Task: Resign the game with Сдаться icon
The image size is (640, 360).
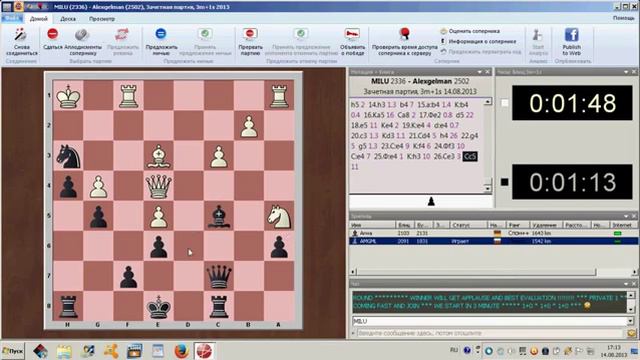Action: [53, 34]
